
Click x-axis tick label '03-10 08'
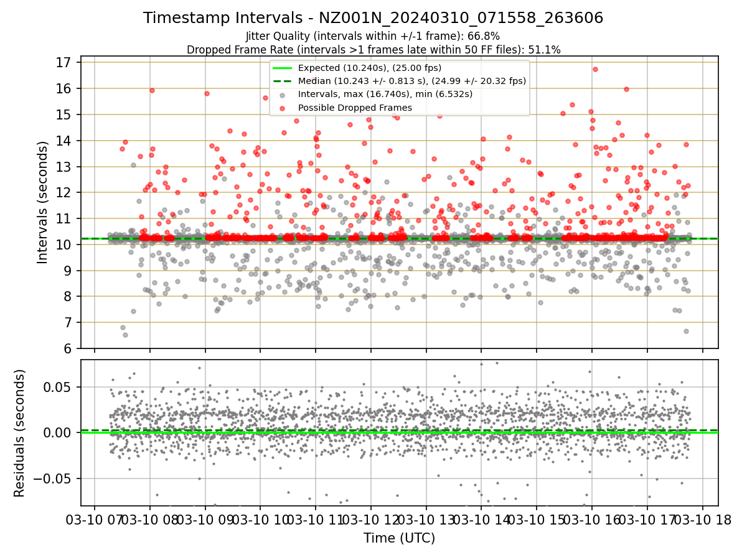150,520
